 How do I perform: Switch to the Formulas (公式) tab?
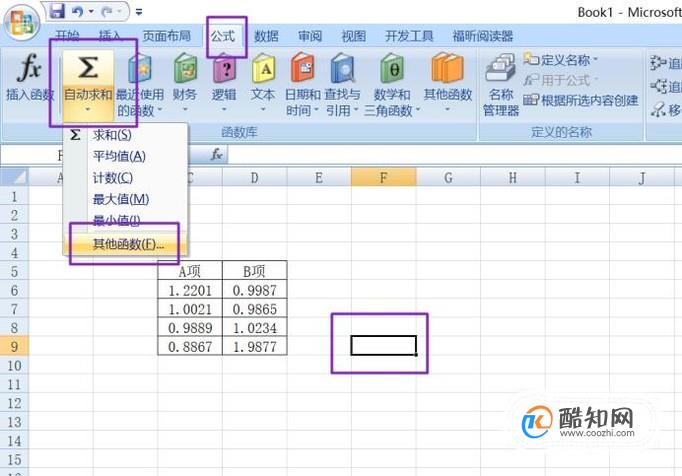223,36
